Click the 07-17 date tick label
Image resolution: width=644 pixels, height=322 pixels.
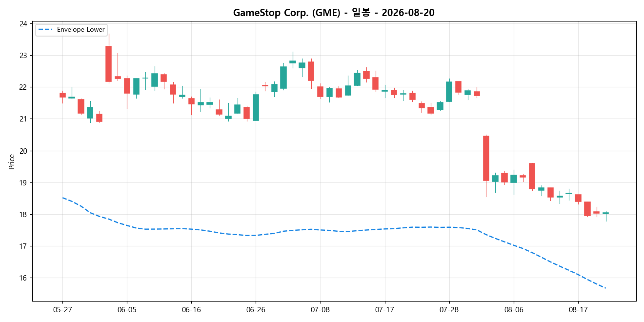(x=385, y=309)
